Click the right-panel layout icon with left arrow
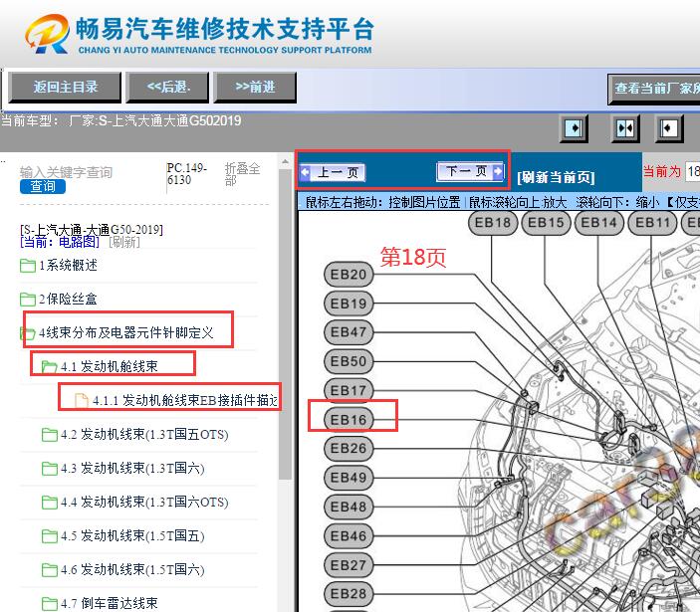 pyautogui.click(x=669, y=128)
